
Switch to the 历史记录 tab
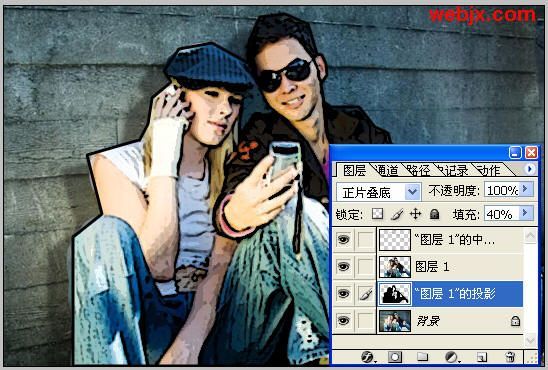(453, 171)
